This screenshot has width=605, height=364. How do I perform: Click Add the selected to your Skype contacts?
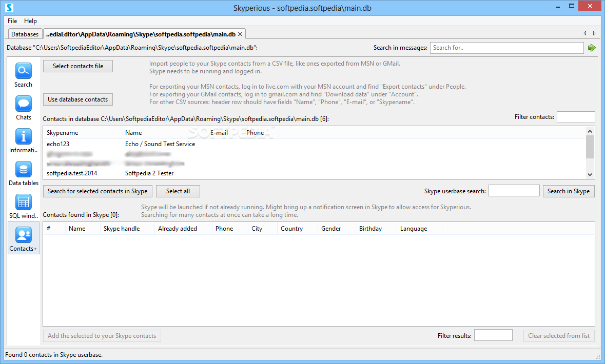(x=102, y=336)
